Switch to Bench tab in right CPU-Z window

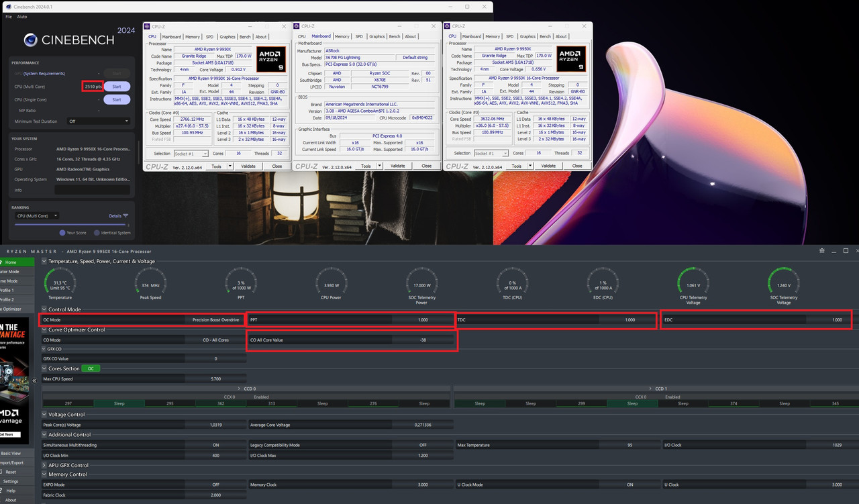point(545,36)
